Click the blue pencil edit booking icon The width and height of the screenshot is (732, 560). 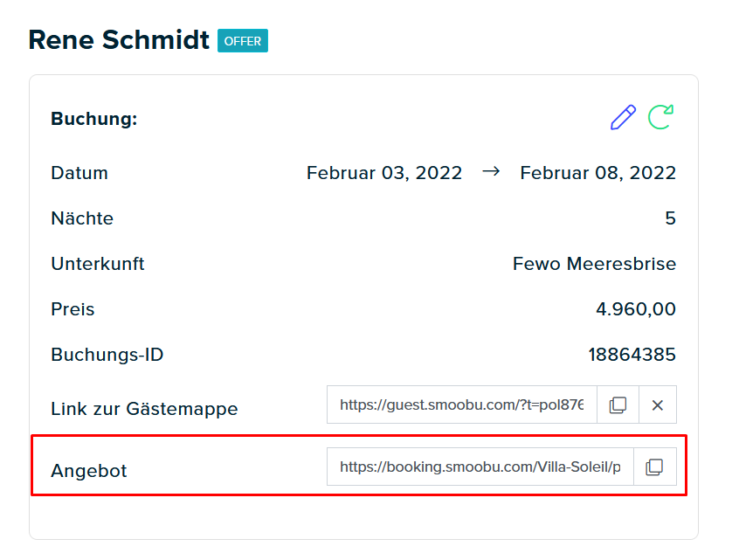pyautogui.click(x=623, y=117)
